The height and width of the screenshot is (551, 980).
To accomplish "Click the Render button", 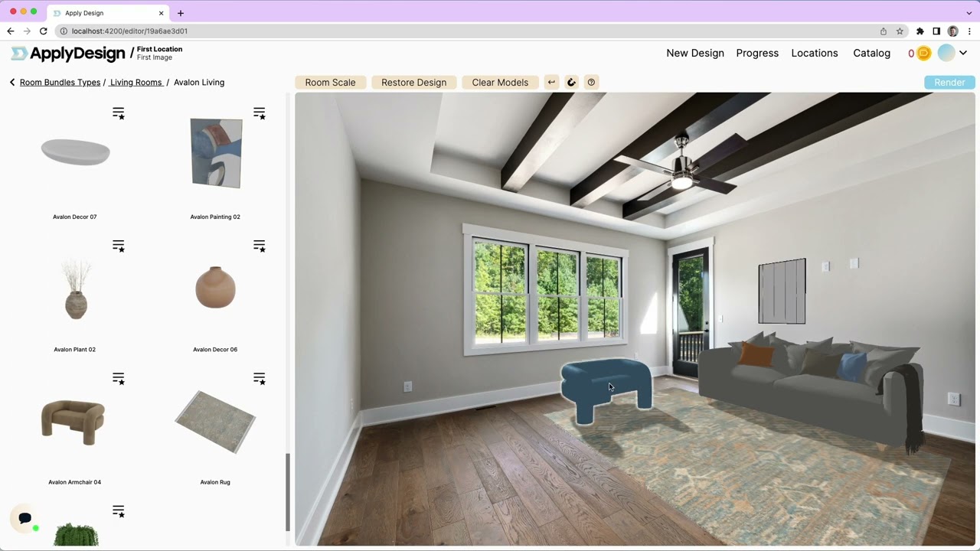I will click(949, 83).
